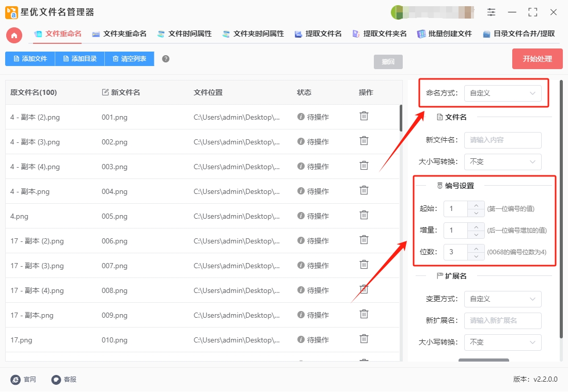Click the 撤回 button
This screenshot has height=392, width=568.
point(388,62)
